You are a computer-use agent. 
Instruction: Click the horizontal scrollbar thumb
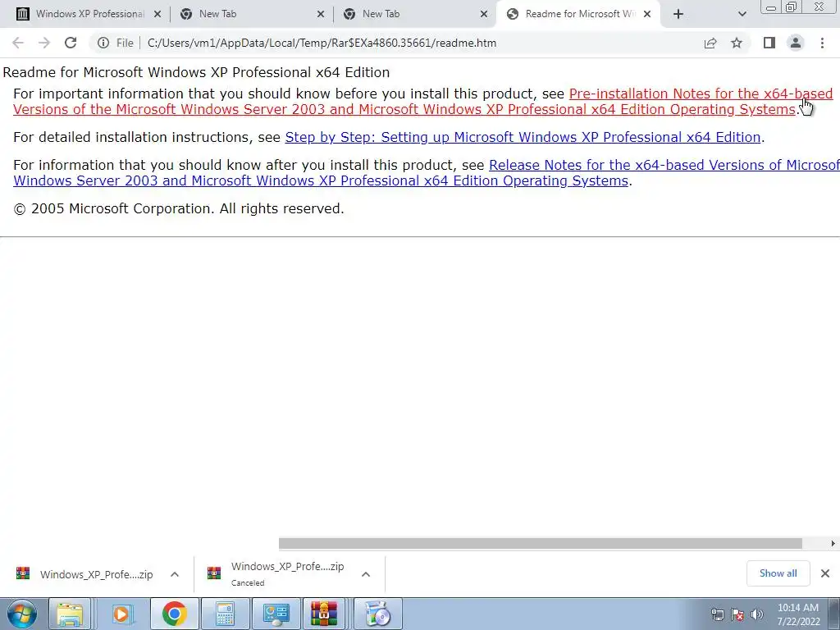(540, 544)
